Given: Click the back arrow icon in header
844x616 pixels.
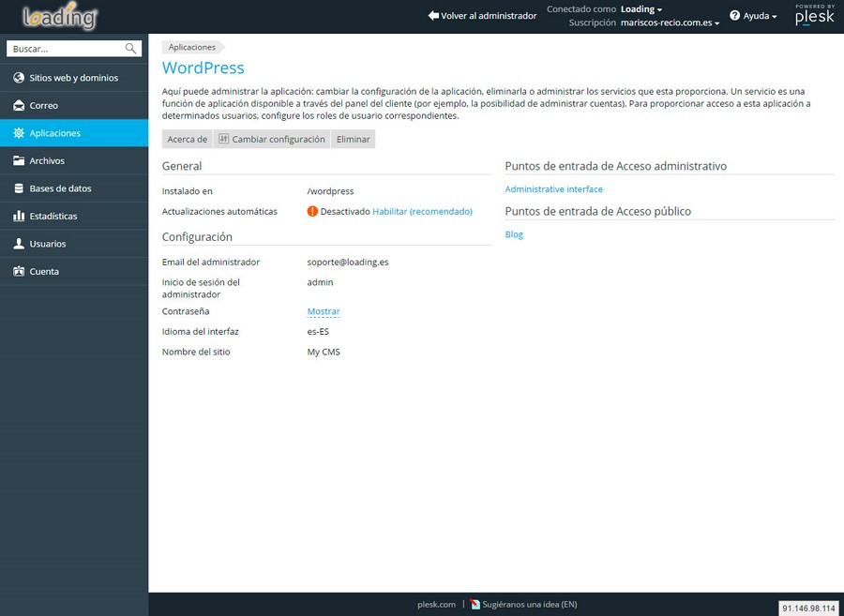Looking at the screenshot, I should pos(433,16).
